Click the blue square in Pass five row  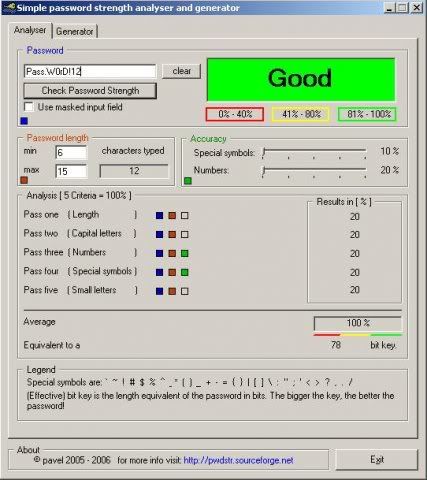pos(160,291)
